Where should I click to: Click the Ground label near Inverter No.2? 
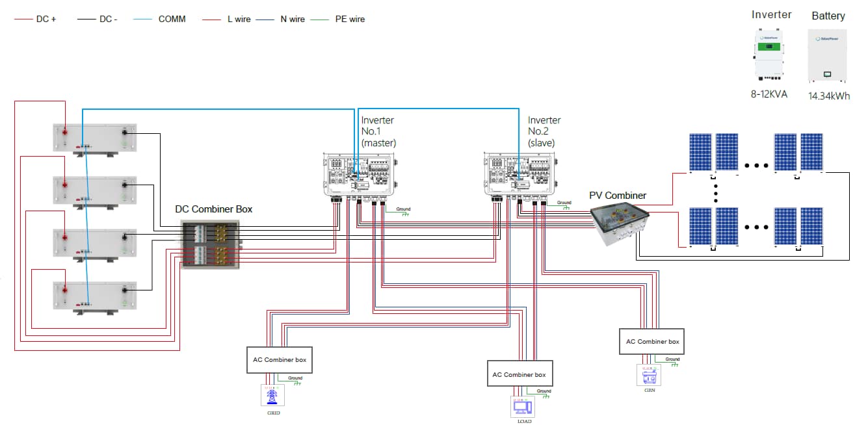(564, 203)
